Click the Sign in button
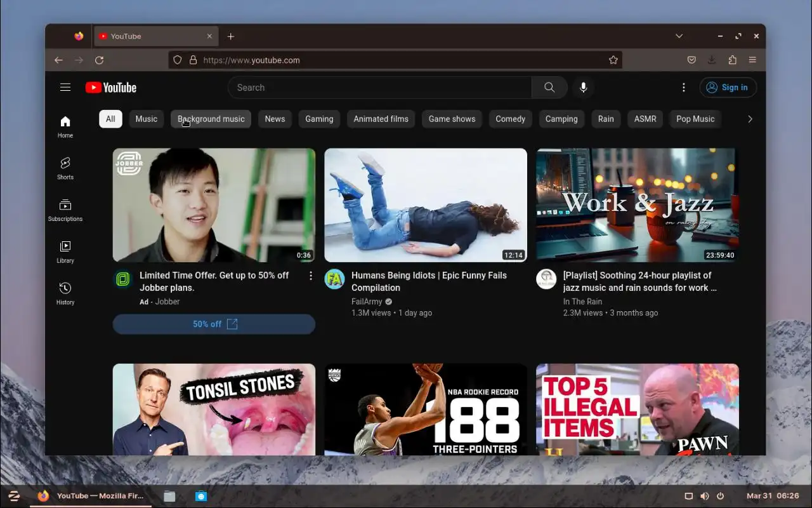Screen dimensions: 812x508 click(728, 88)
